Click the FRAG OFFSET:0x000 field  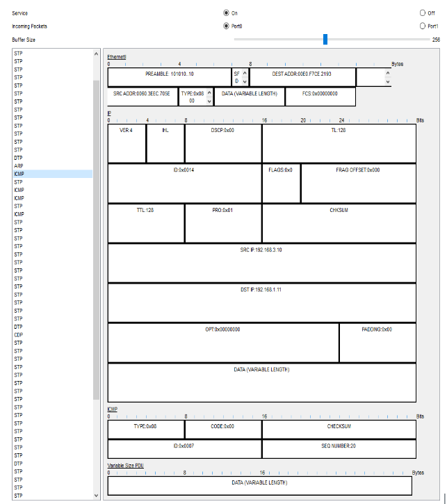tap(359, 184)
